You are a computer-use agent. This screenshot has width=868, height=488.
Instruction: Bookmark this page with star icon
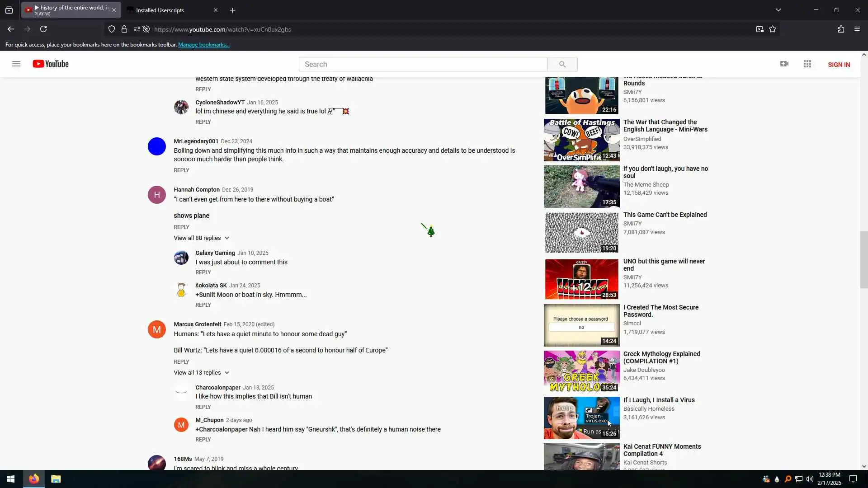click(x=773, y=29)
